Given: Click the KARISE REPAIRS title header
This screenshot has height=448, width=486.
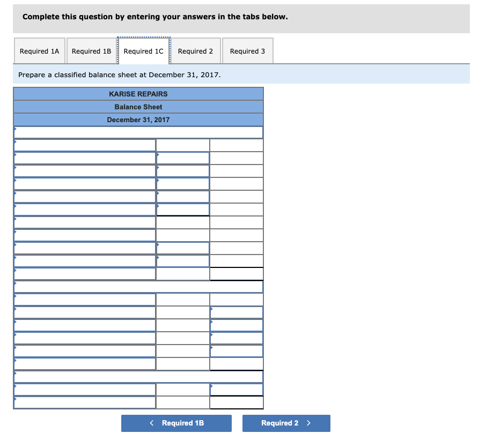Looking at the screenshot, I should point(138,94).
